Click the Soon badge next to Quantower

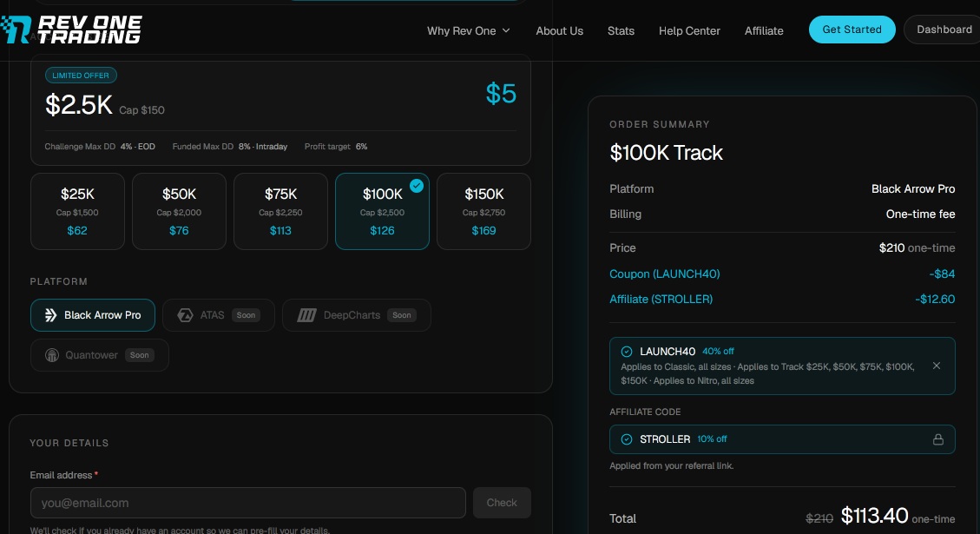tap(140, 355)
